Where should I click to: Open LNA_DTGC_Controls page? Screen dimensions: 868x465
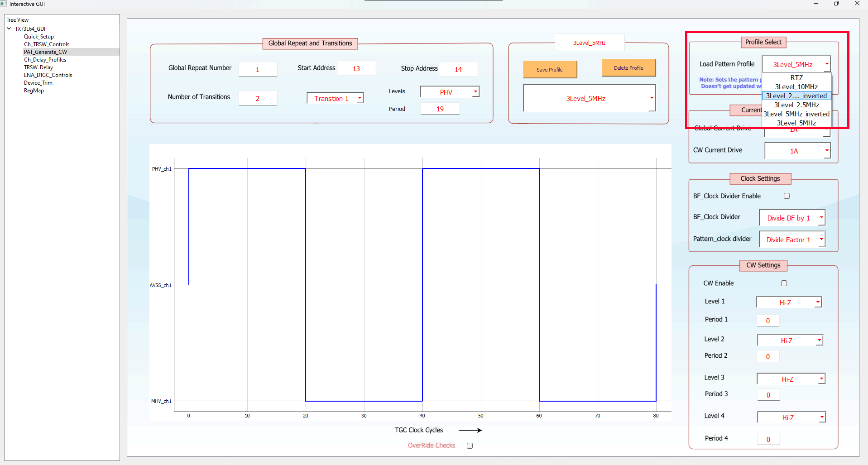(48, 75)
